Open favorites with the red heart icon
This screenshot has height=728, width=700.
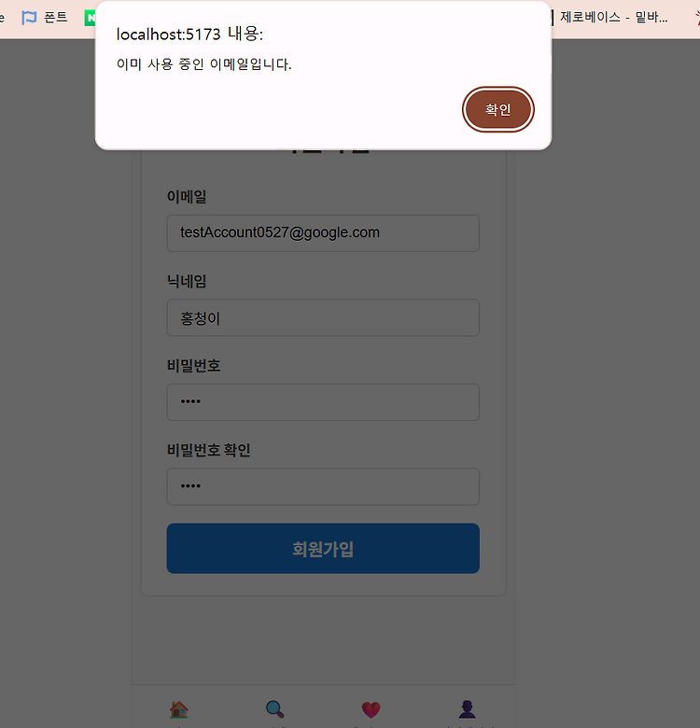[x=371, y=709]
